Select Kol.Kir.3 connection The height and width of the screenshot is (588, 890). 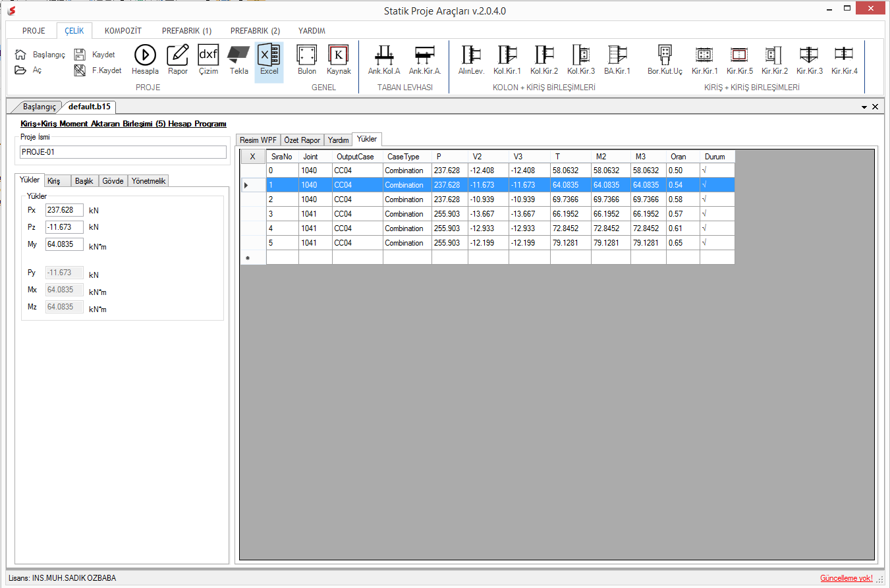(581, 60)
